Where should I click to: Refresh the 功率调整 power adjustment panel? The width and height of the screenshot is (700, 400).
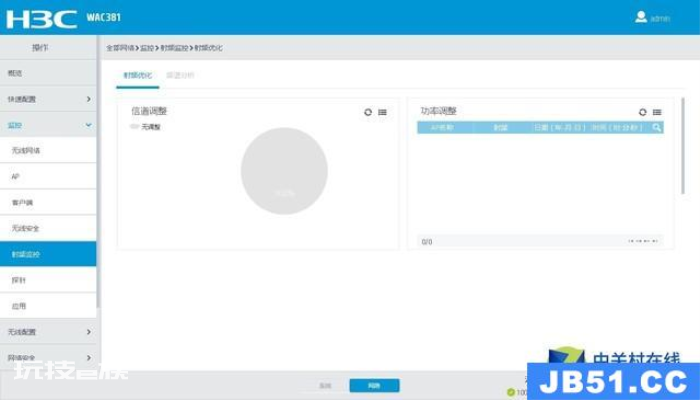(x=642, y=112)
